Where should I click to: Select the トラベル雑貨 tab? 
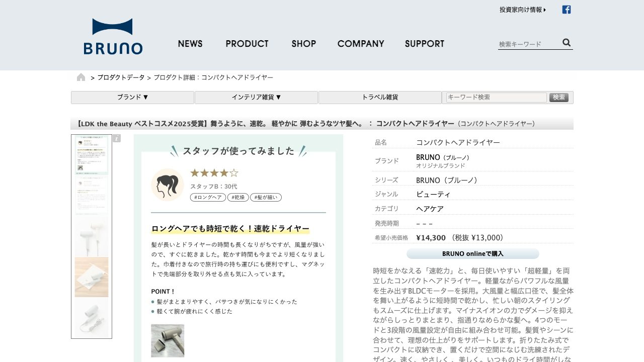tap(380, 98)
